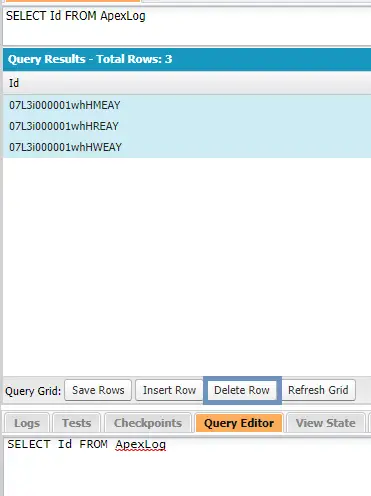Select row 07L3i000001whHWEAY
This screenshot has height=496, width=371.
coord(187,147)
